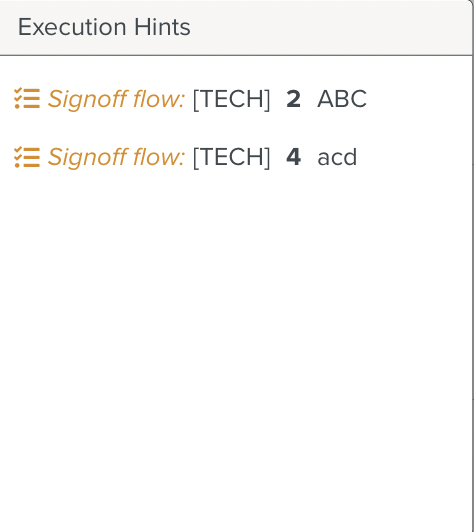Click the bold step number 2
The height and width of the screenshot is (532, 474).
pyautogui.click(x=293, y=99)
